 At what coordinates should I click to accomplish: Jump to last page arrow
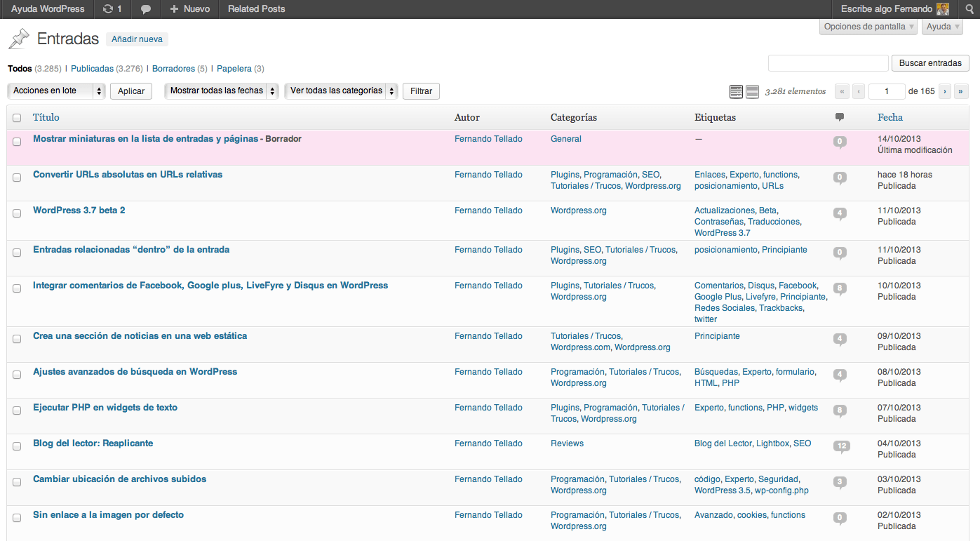(961, 91)
